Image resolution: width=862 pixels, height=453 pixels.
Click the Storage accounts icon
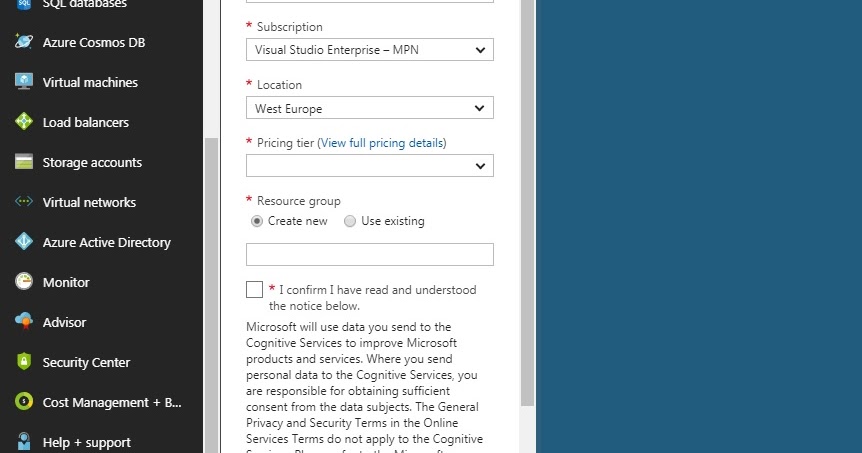point(24,162)
